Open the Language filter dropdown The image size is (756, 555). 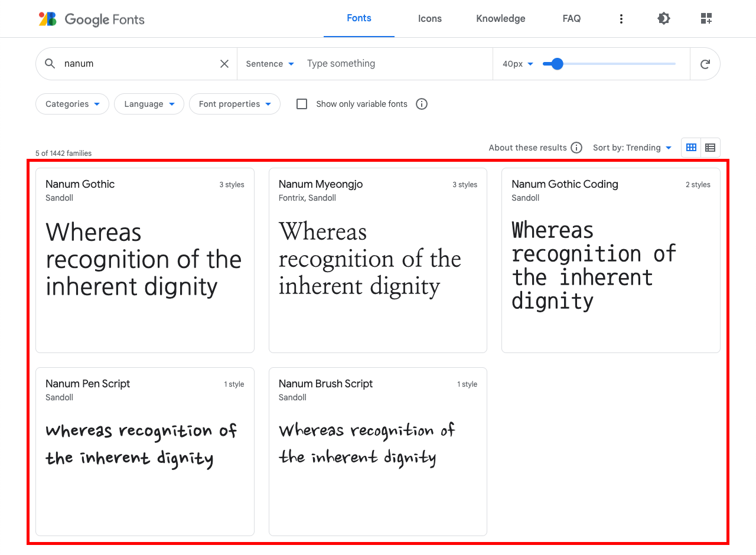pos(149,104)
